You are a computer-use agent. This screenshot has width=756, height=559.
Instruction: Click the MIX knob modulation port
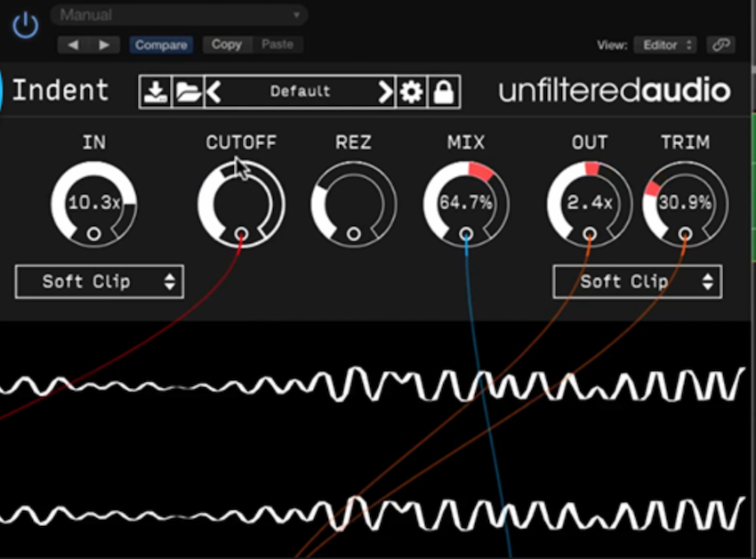tap(466, 234)
